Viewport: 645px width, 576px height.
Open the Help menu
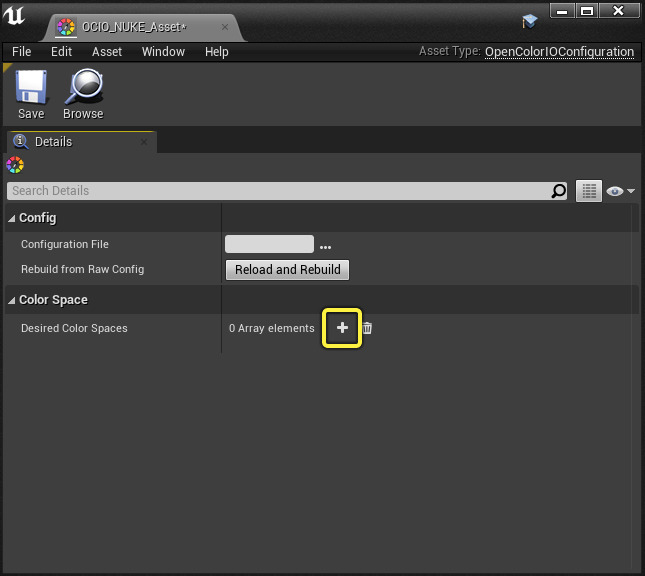pos(217,52)
